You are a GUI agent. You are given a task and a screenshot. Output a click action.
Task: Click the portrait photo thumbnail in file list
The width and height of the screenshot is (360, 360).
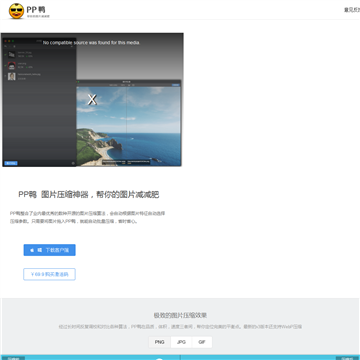pos(12,76)
